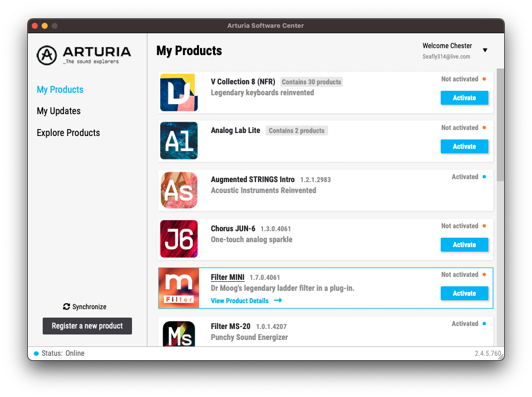Click the Seafly314@live.com email
532x397 pixels.
(446, 57)
